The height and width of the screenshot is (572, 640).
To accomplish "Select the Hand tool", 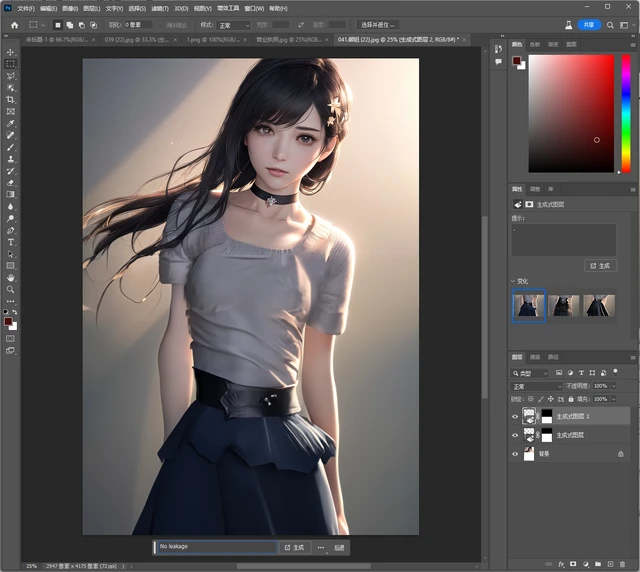I will 11,277.
